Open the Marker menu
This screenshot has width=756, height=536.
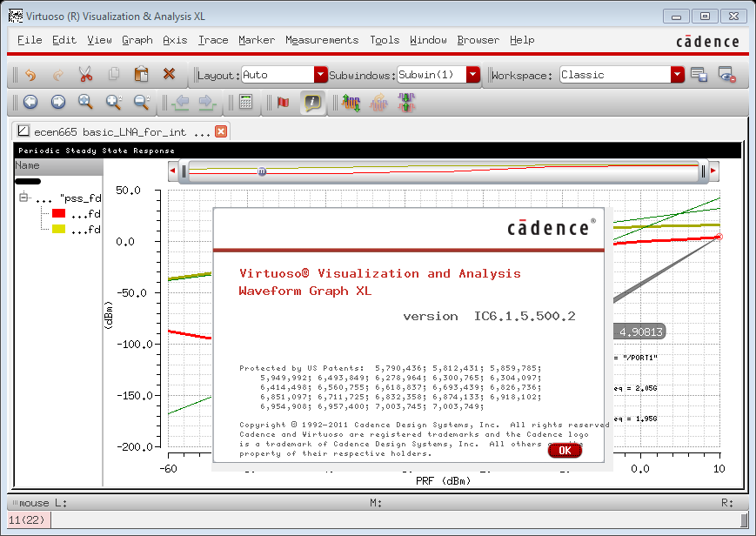click(x=257, y=40)
